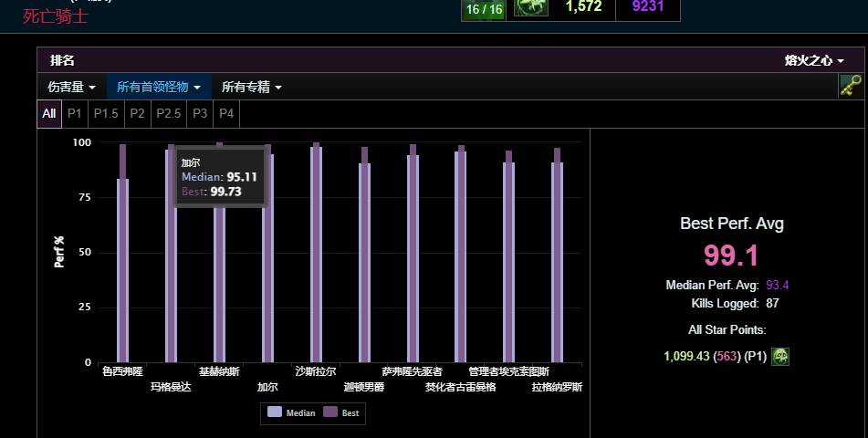This screenshot has width=868, height=438.
Task: Click the 99.1 Best Perf. Avg value
Action: [731, 255]
